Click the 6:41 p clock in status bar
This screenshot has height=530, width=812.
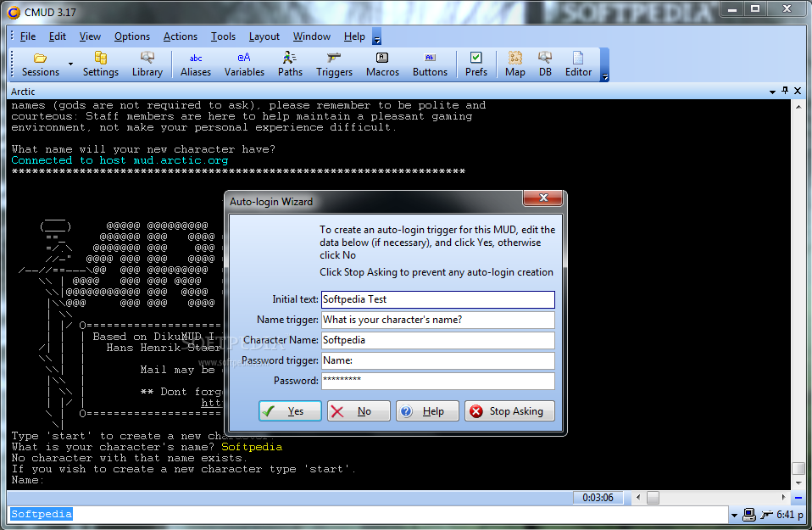790,515
